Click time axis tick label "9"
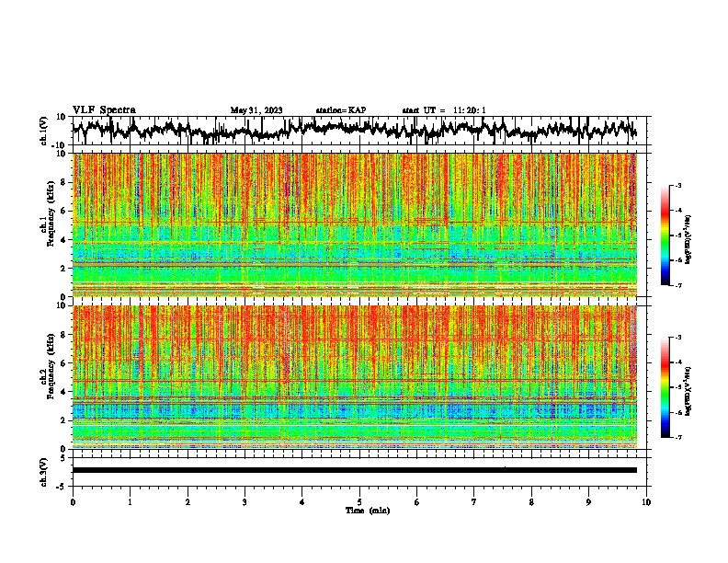This screenshot has width=728, height=563. click(588, 502)
